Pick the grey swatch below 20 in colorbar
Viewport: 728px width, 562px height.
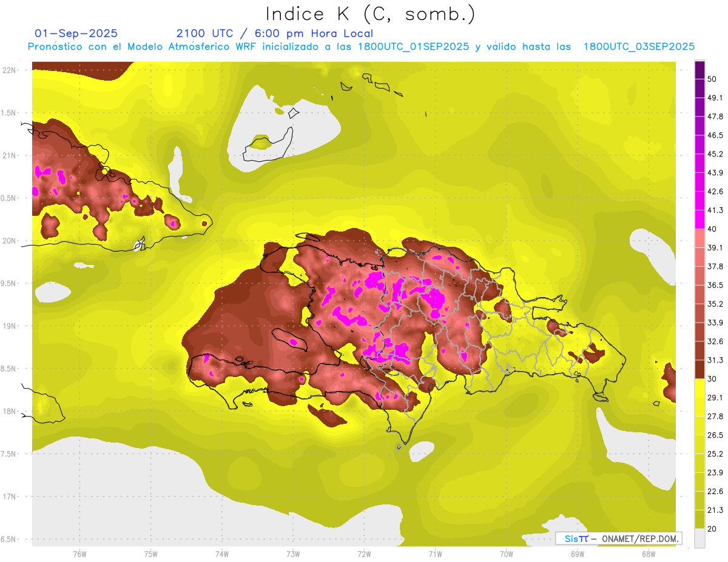[699, 538]
